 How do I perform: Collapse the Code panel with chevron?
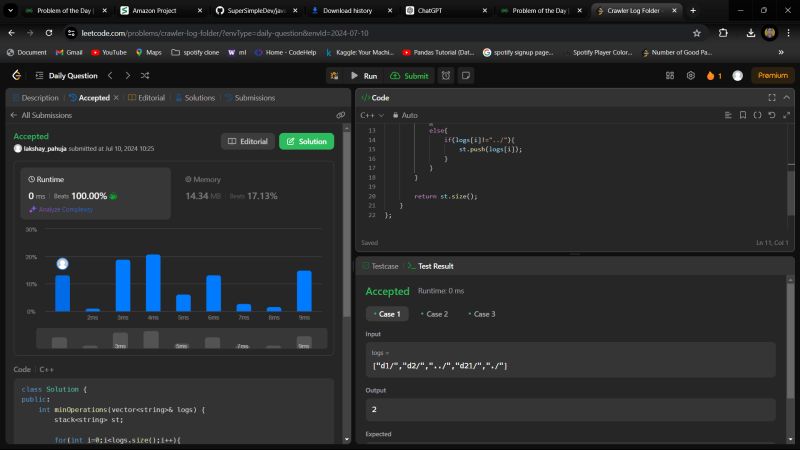tap(786, 97)
